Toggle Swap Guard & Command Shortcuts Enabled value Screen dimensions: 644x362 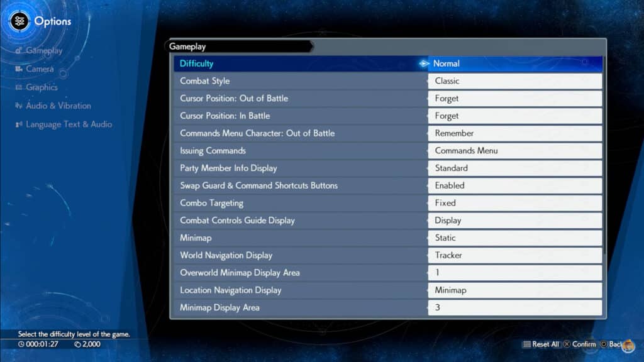coord(515,185)
